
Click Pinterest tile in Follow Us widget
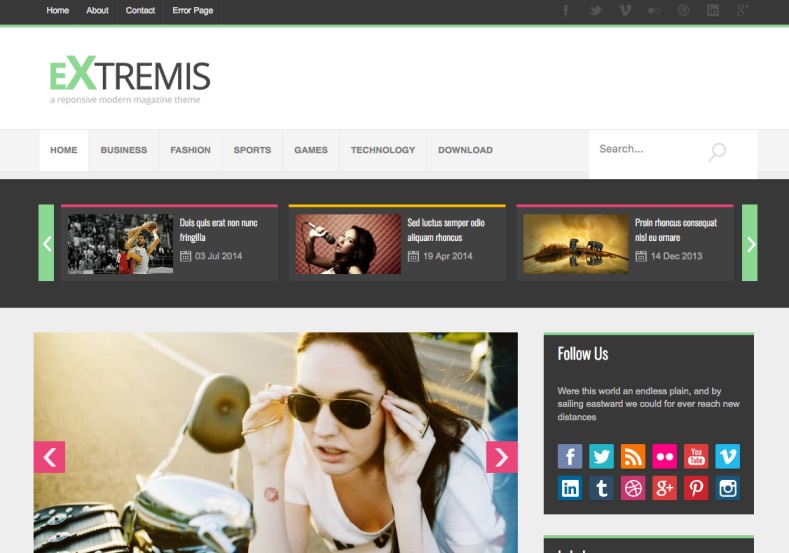696,488
